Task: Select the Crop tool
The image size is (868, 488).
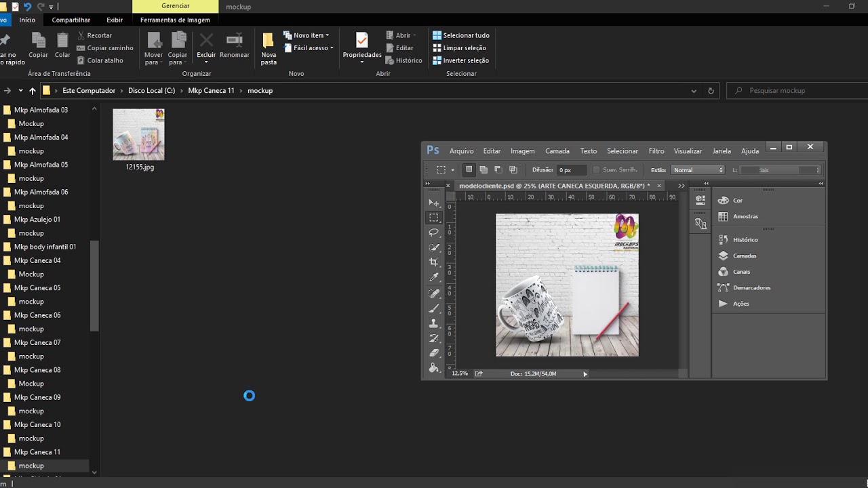Action: (x=434, y=262)
